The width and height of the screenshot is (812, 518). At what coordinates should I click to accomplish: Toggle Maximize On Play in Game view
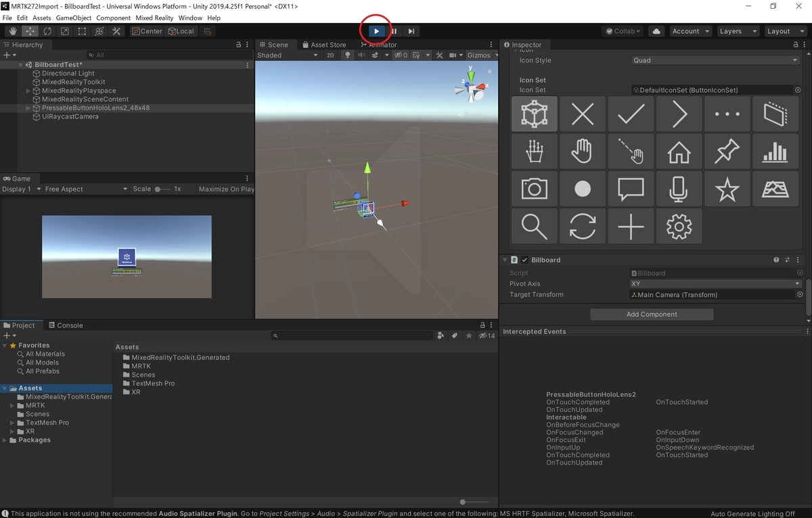click(226, 189)
